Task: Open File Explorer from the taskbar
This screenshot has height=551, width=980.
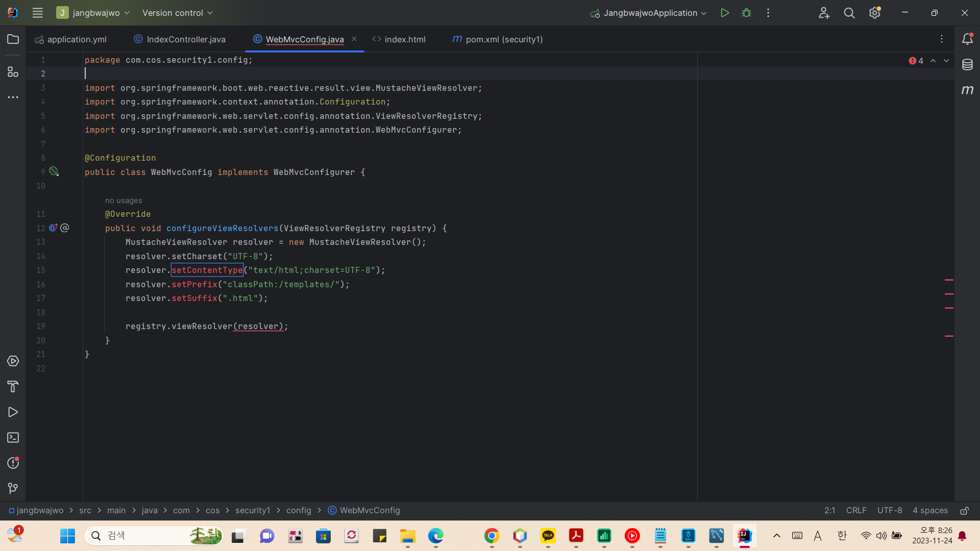Action: point(407,536)
